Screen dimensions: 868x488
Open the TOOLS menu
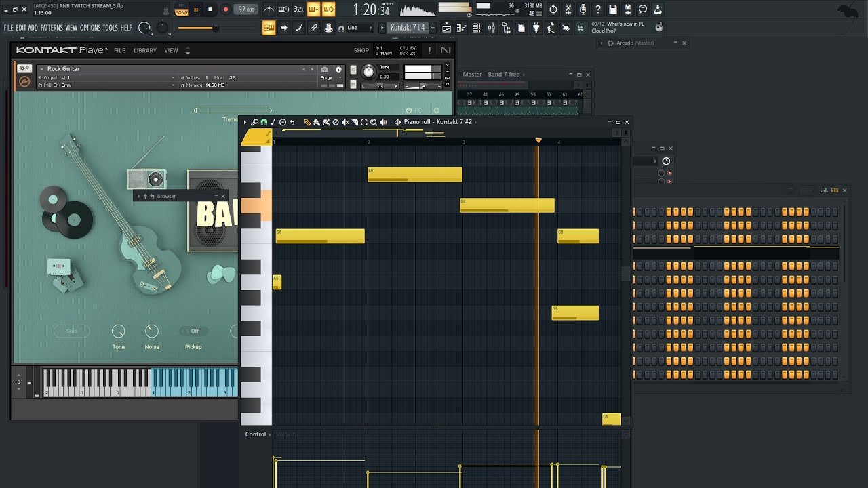click(x=110, y=28)
